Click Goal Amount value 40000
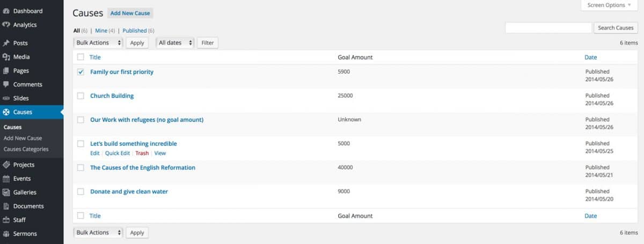This screenshot has width=644, height=244. tap(345, 167)
